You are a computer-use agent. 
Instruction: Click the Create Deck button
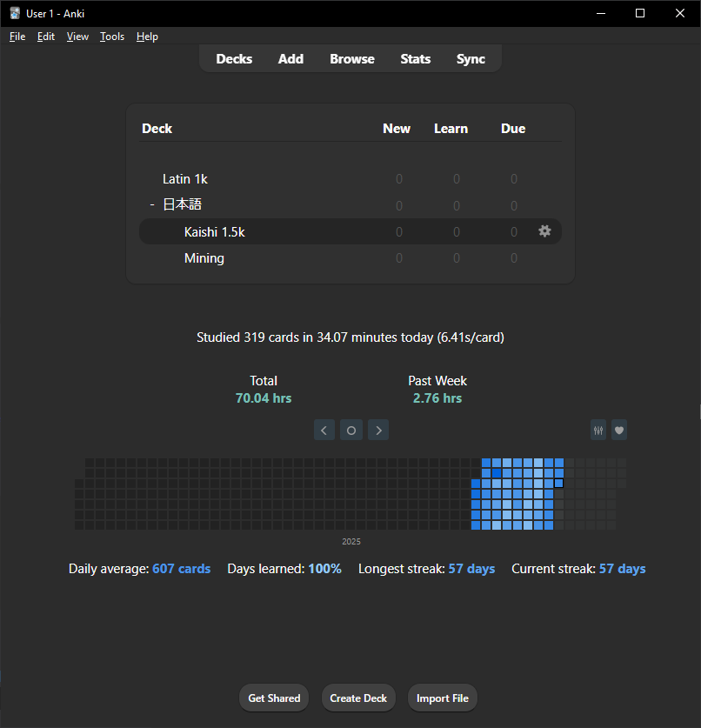(x=358, y=698)
